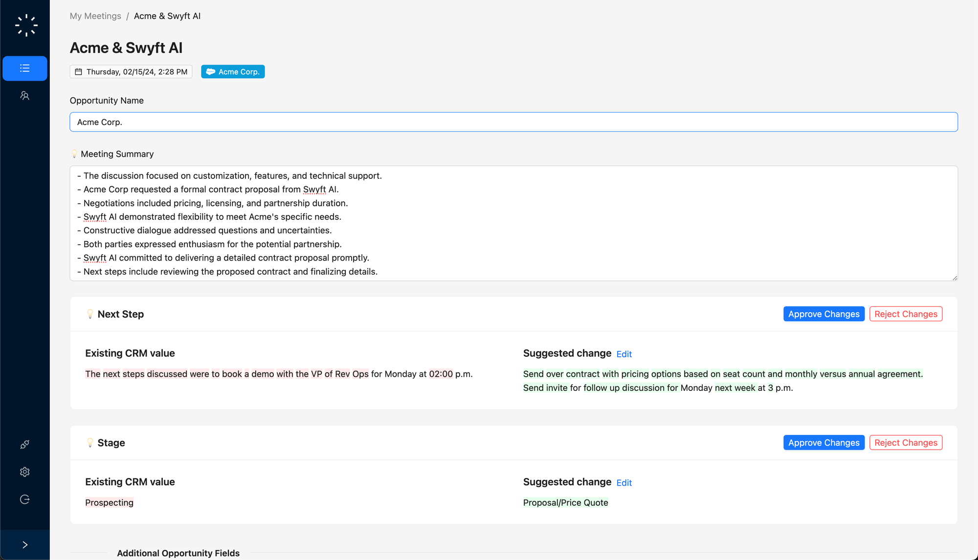The width and height of the screenshot is (978, 560).
Task: Open the contacts people sidebar icon
Action: (x=25, y=96)
